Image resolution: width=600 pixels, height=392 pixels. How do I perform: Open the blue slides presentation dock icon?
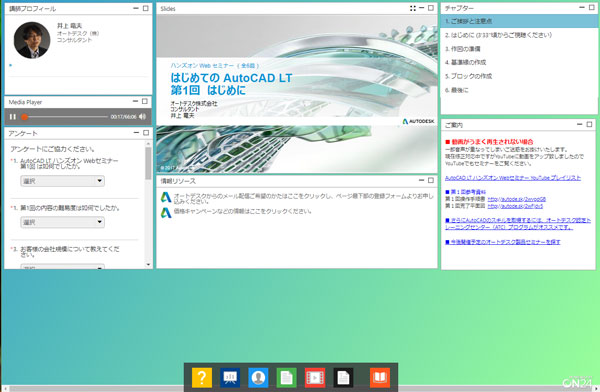click(x=230, y=377)
